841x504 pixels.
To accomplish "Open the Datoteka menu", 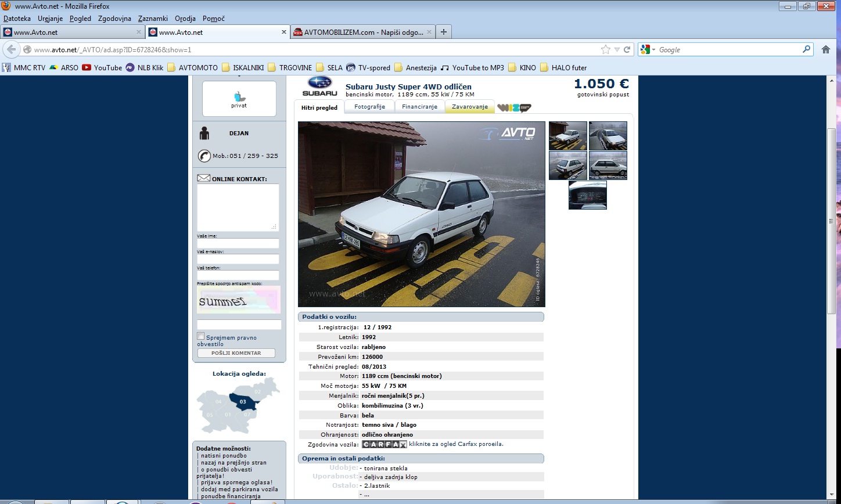I will [x=17, y=19].
